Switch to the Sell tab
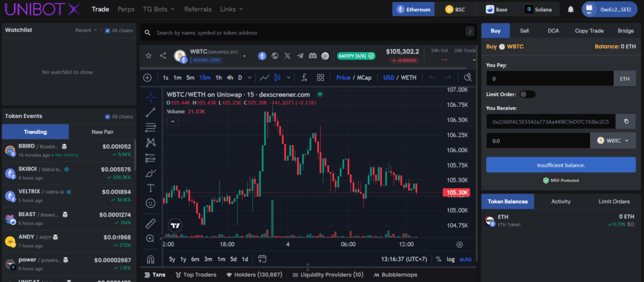Image resolution: width=644 pixels, height=282 pixels. [x=524, y=31]
